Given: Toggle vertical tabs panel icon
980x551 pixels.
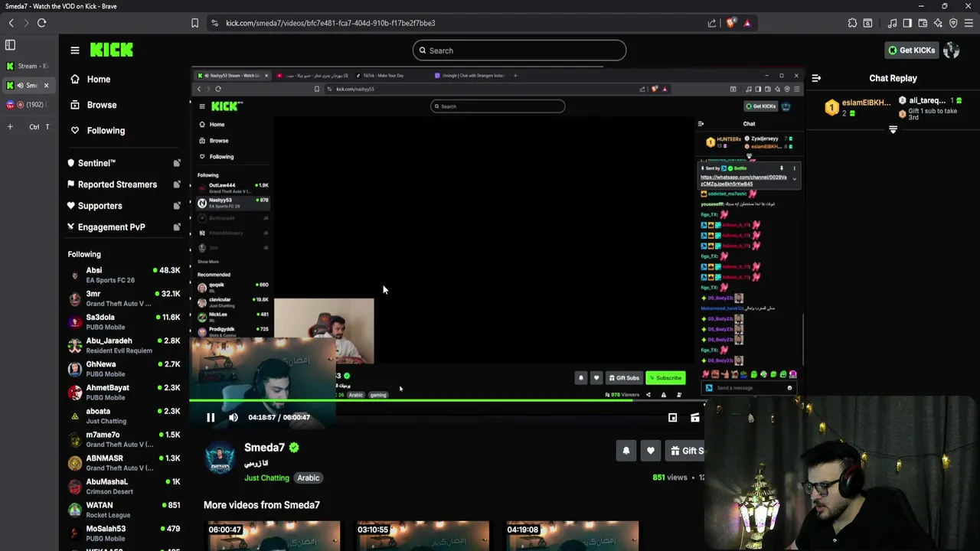Looking at the screenshot, I should [10, 45].
